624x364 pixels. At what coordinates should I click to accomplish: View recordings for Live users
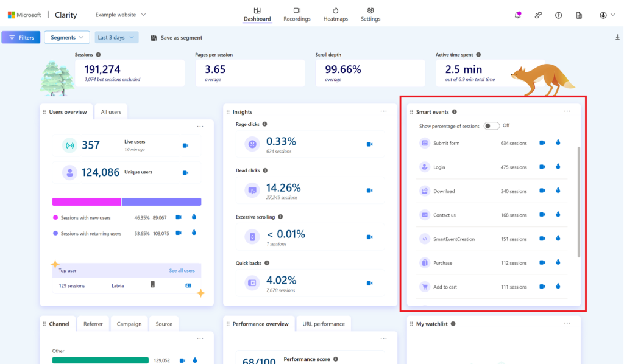click(185, 145)
